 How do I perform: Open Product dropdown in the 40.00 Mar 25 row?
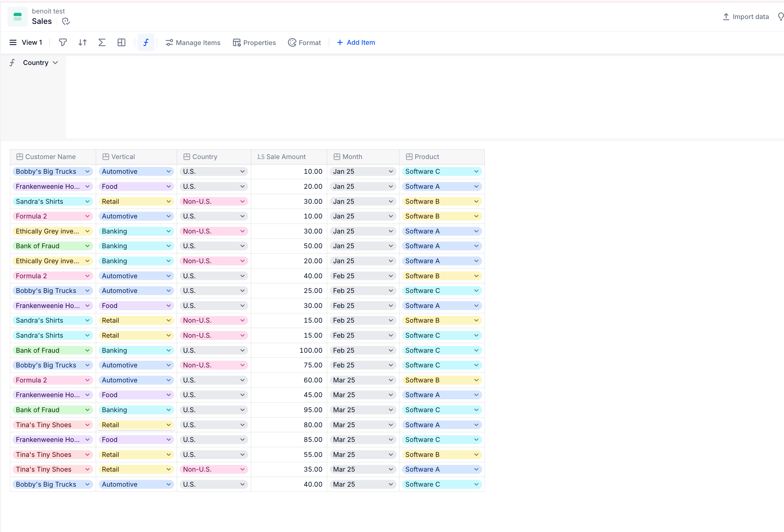coord(442,484)
